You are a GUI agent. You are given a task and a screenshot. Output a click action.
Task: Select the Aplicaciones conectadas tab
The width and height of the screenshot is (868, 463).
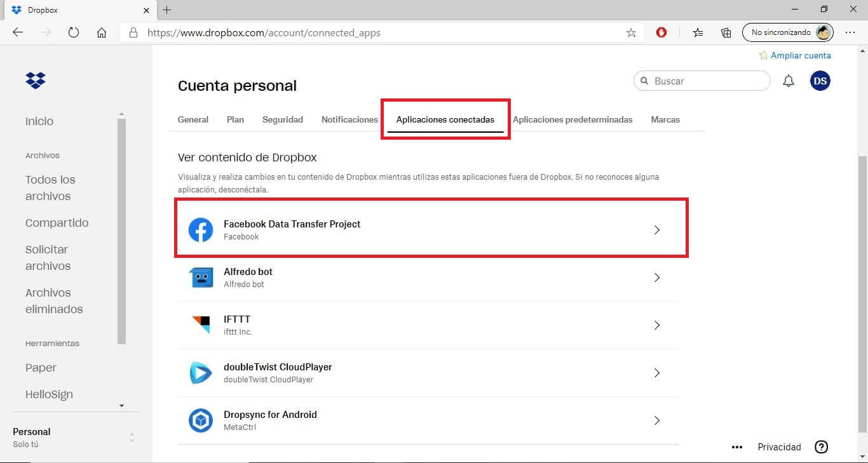(x=445, y=119)
